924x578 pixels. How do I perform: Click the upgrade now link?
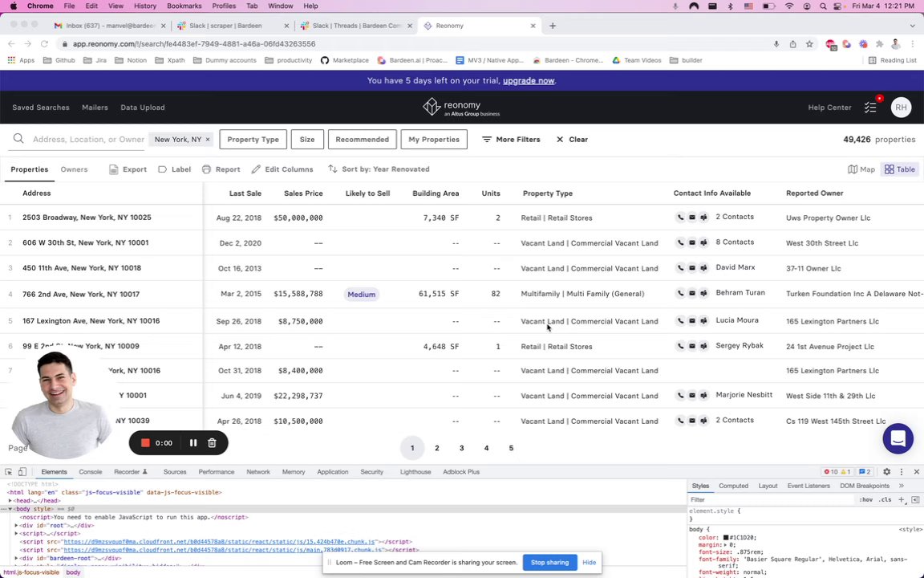(528, 81)
